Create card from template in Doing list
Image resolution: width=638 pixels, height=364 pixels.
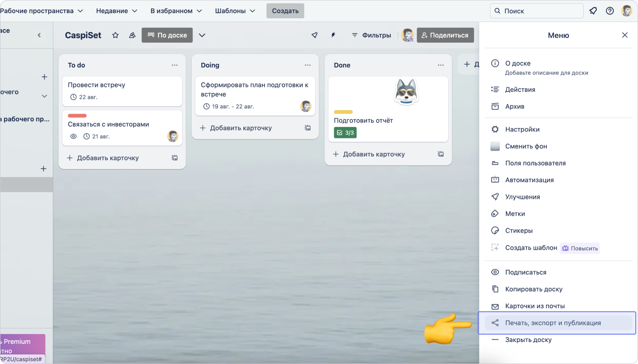(308, 128)
